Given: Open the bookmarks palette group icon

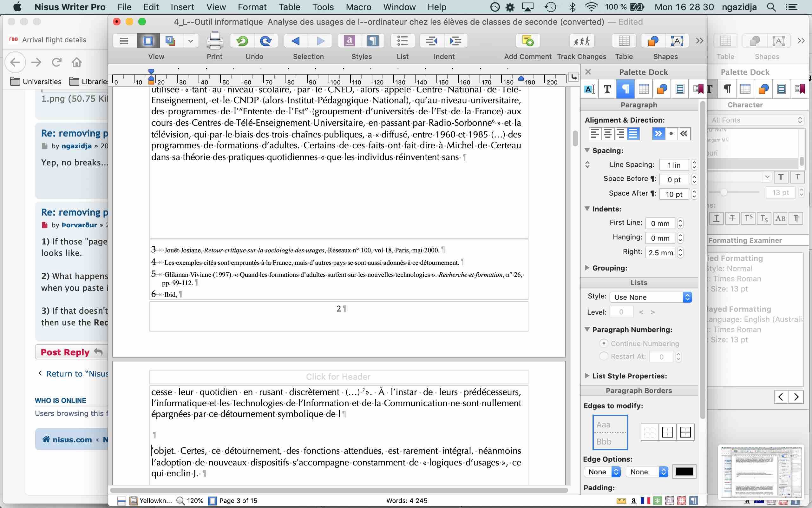Looking at the screenshot, I should click(x=698, y=89).
